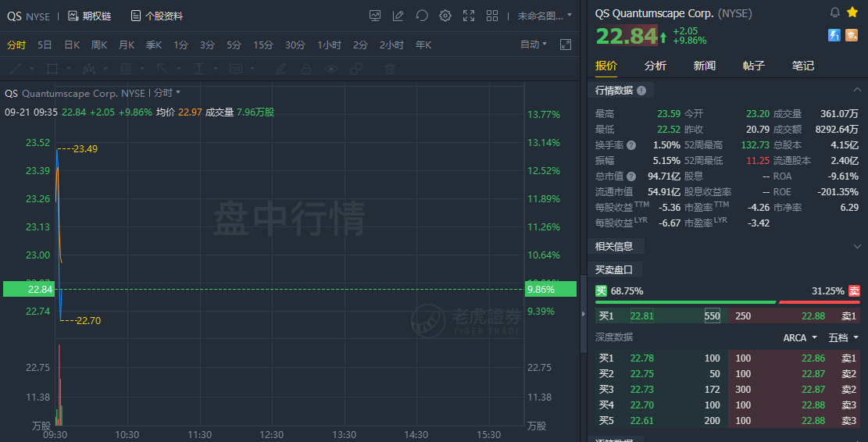This screenshot has height=442, width=868.
Task: Click the blue lightning quick-trade icon
Action: [834, 35]
